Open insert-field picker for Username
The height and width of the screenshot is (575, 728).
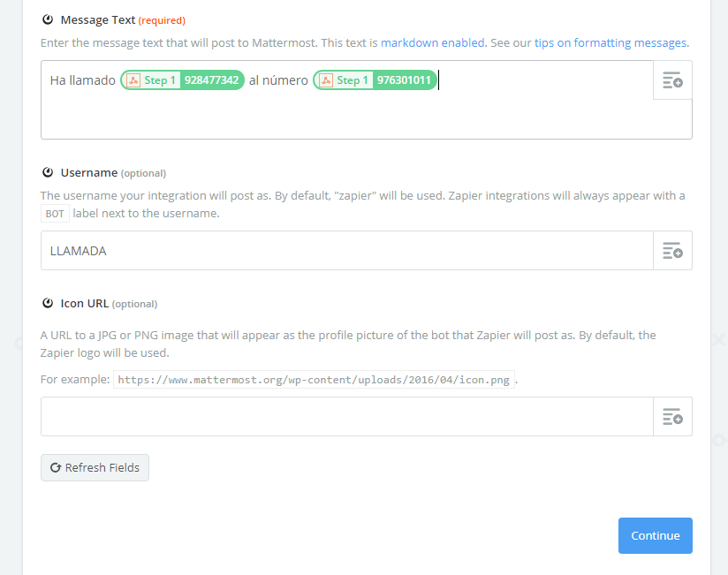(x=672, y=251)
